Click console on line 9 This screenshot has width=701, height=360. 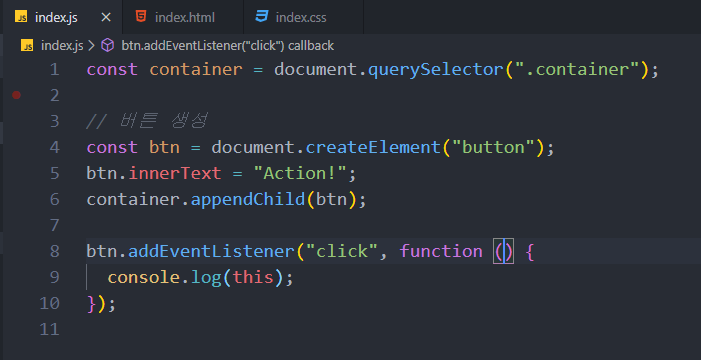144,277
